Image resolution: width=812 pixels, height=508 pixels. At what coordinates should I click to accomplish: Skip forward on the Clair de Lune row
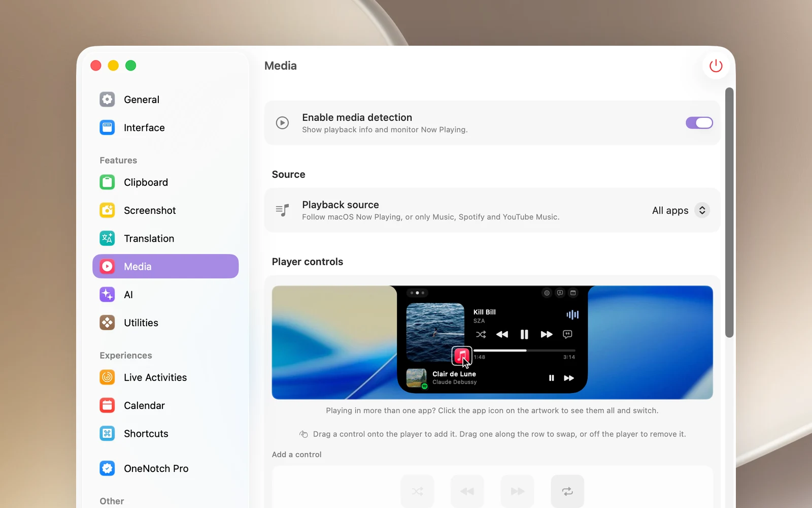[x=569, y=378]
